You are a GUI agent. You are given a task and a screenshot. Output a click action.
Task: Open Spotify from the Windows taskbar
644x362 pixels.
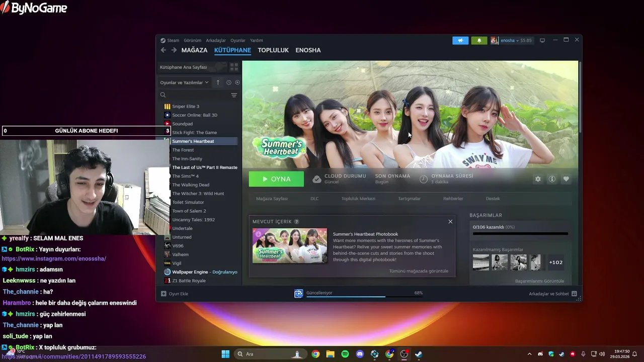[x=345, y=354]
